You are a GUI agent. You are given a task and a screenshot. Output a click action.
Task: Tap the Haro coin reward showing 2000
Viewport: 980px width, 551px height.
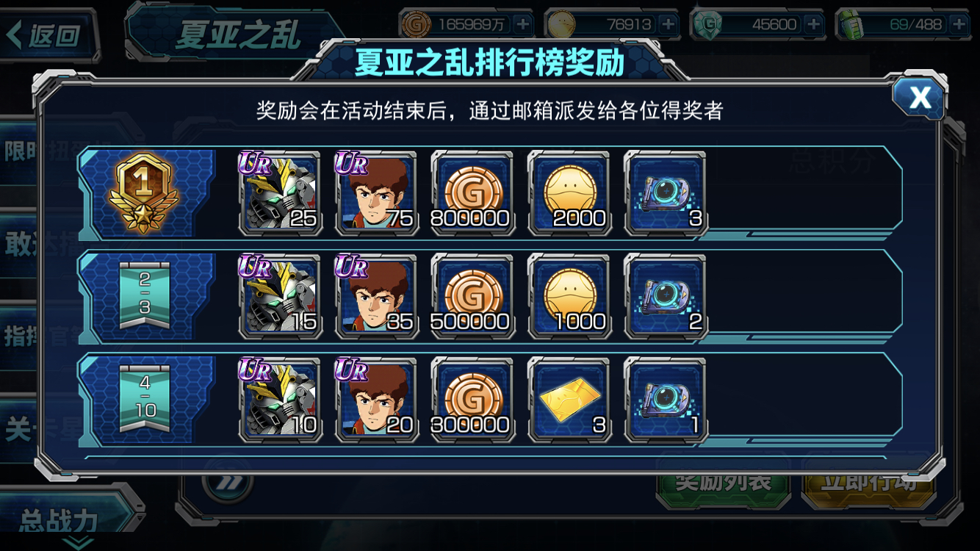569,193
